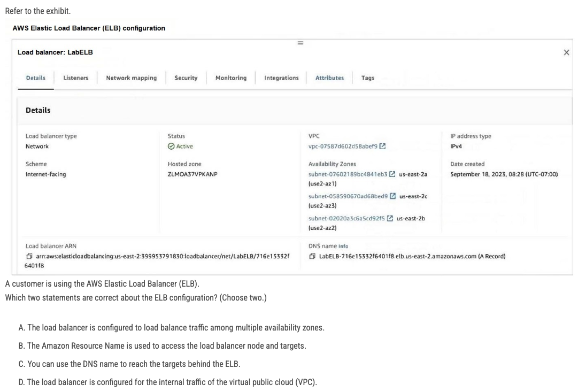This screenshot has height=392, width=578.
Task: Open external link icon for us-east-2b subnet
Action: coord(390,218)
